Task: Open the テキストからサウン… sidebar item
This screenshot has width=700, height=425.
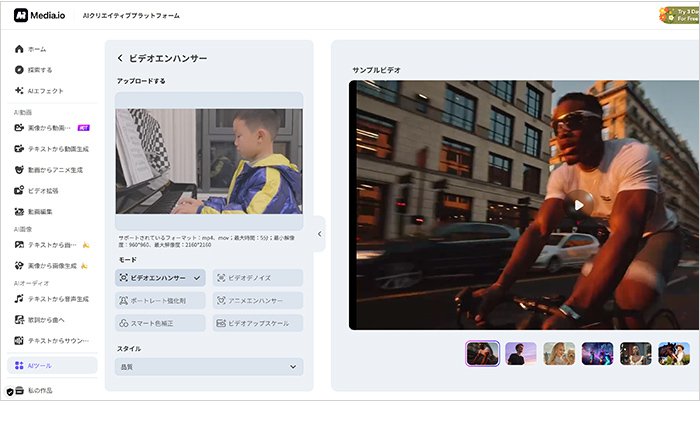Action: coord(52,341)
